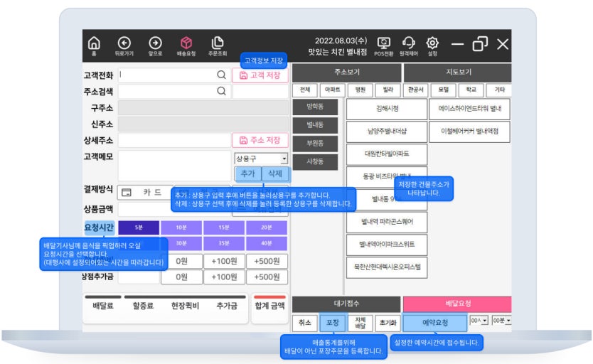Open 설정 gear settings icon
The image size is (593, 364).
coord(432,44)
